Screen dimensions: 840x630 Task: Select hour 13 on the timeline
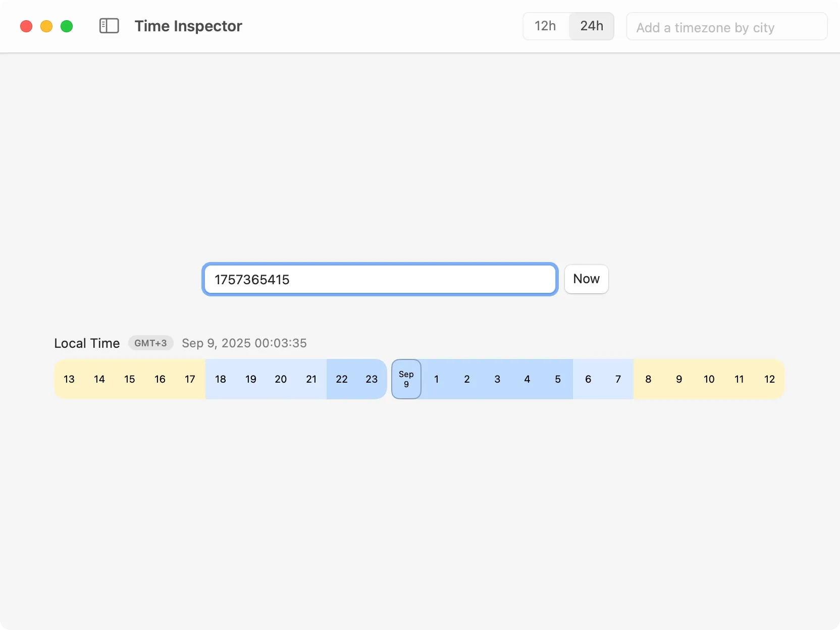coord(69,379)
